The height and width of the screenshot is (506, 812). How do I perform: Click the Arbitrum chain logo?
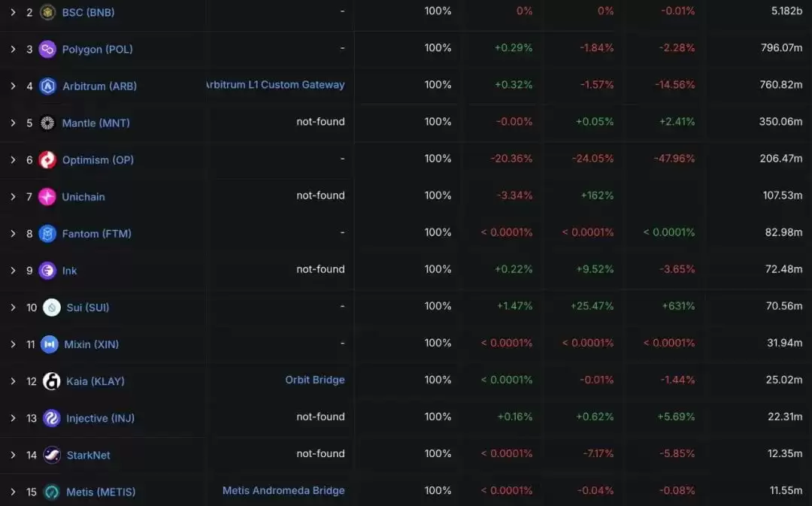coord(47,86)
